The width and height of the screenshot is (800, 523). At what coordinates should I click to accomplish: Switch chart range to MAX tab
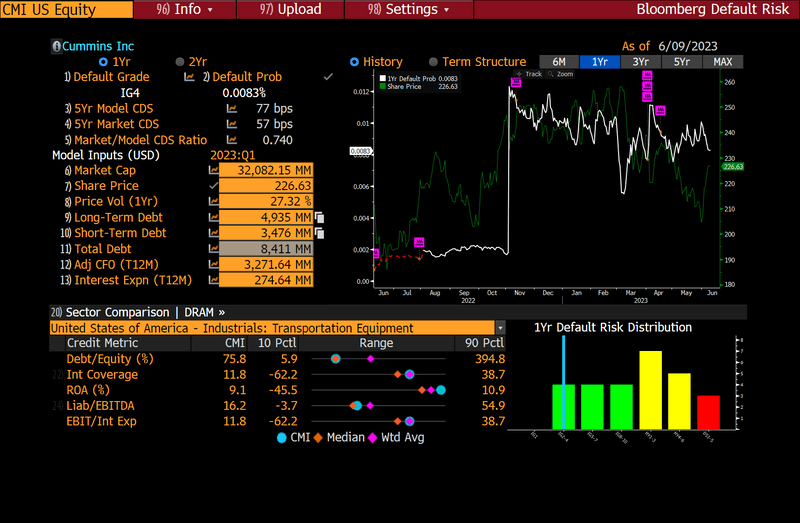pos(722,62)
